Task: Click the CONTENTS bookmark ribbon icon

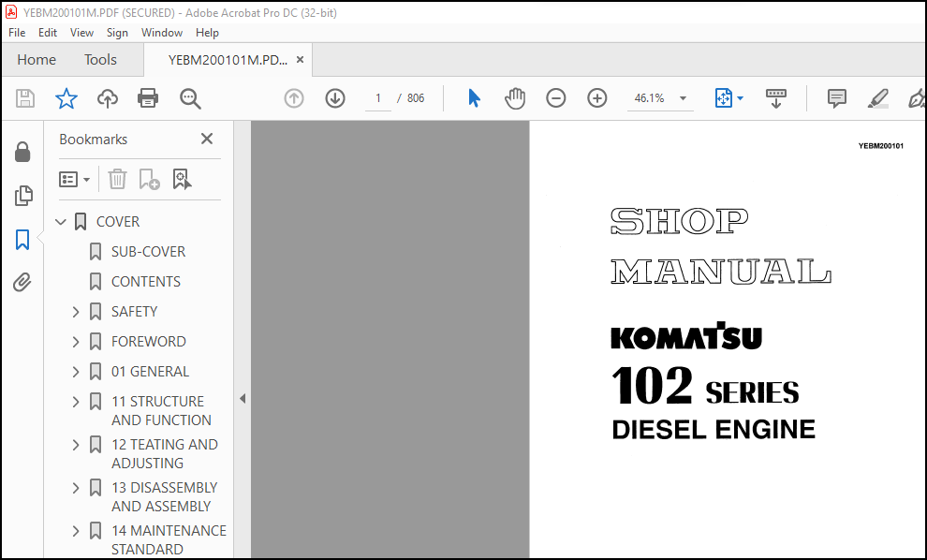Action: (x=96, y=282)
